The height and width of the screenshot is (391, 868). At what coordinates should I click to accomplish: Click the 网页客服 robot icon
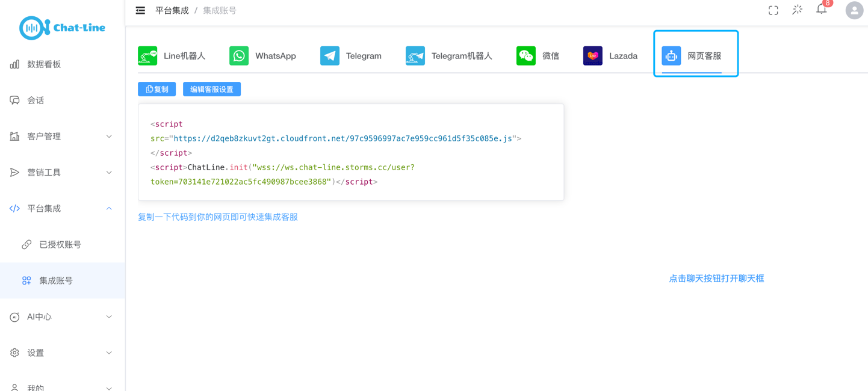[671, 56]
